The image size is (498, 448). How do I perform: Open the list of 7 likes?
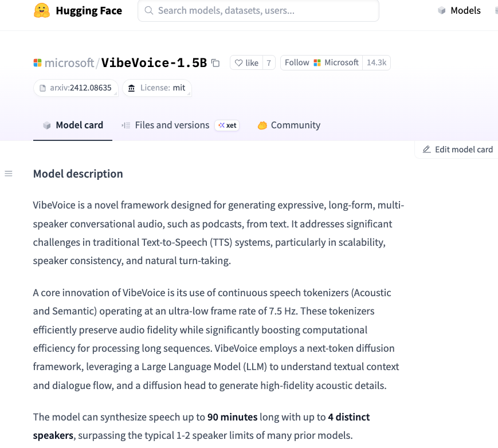point(269,63)
